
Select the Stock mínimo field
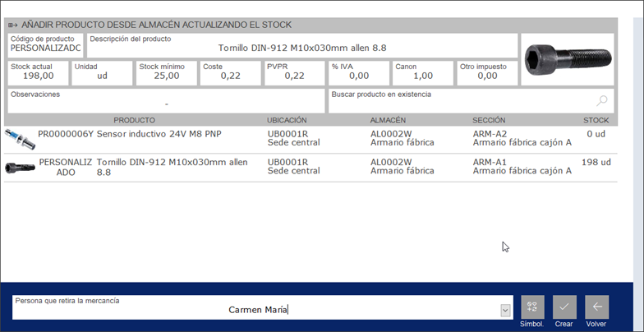pyautogui.click(x=166, y=73)
